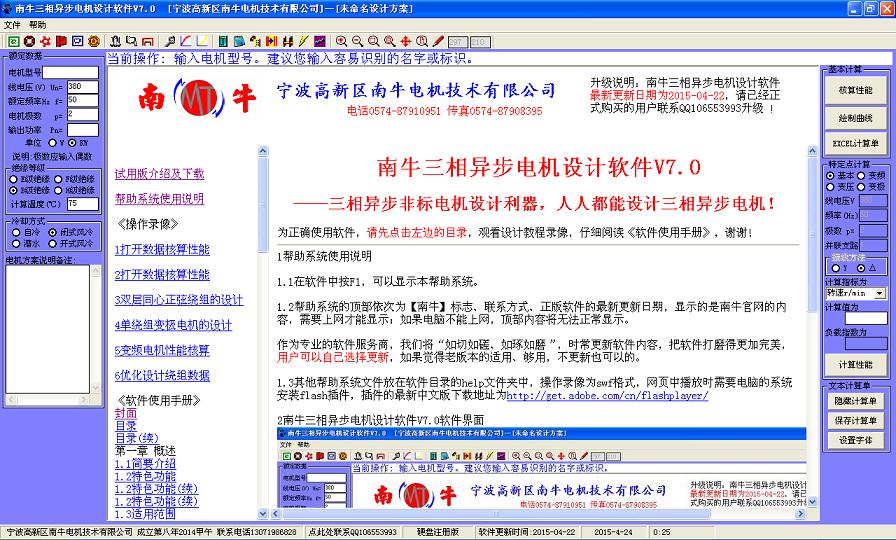Click the 输出功率 Pn input field
The width and height of the screenshot is (896, 540).
[x=83, y=130]
